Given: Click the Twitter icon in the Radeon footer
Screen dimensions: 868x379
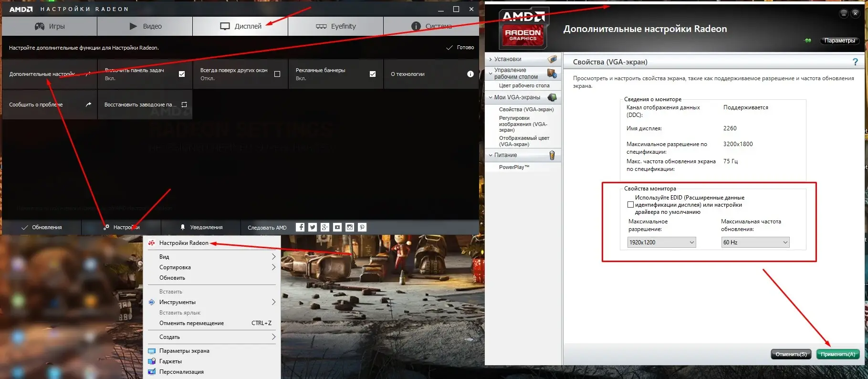Looking at the screenshot, I should click(x=313, y=227).
